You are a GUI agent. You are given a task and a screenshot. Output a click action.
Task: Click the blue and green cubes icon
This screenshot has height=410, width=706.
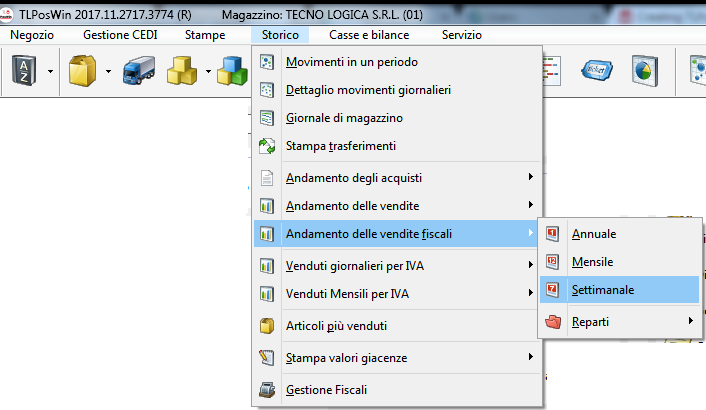pyautogui.click(x=232, y=71)
